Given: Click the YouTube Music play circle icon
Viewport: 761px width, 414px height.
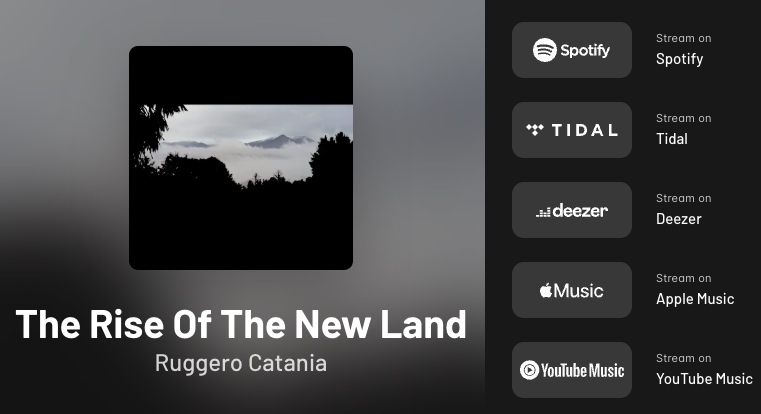Looking at the screenshot, I should pyautogui.click(x=529, y=370).
